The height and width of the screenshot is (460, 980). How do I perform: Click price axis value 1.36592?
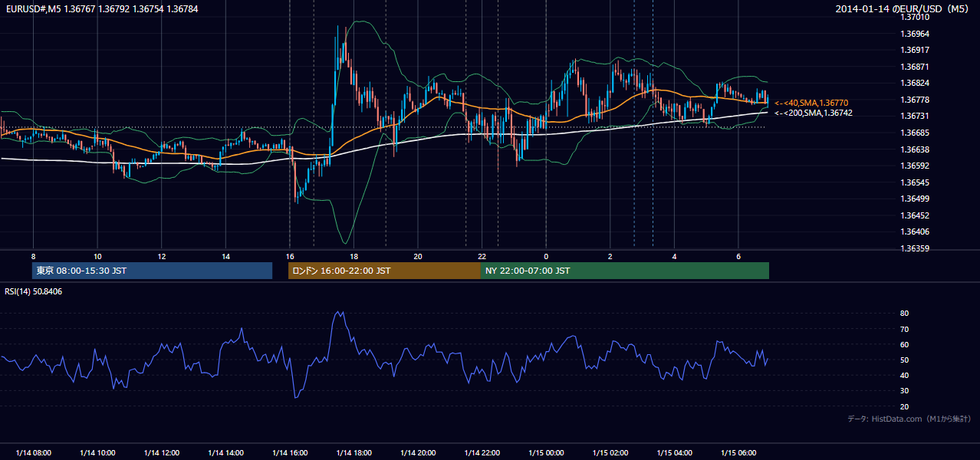(915, 166)
